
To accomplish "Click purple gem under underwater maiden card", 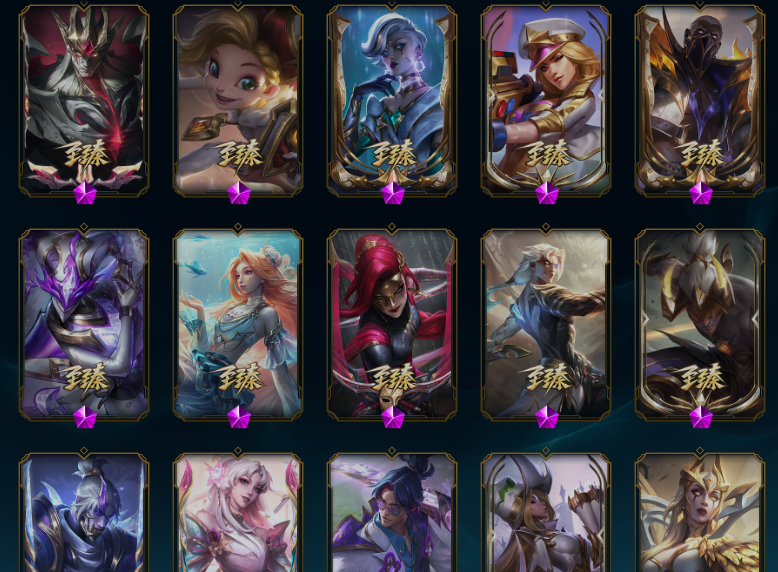I will tap(239, 417).
